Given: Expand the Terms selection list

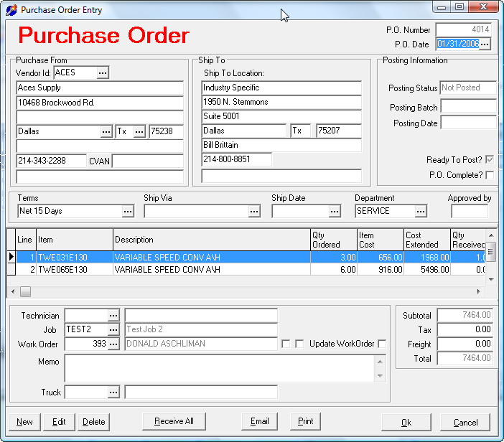Looking at the screenshot, I should (x=128, y=212).
